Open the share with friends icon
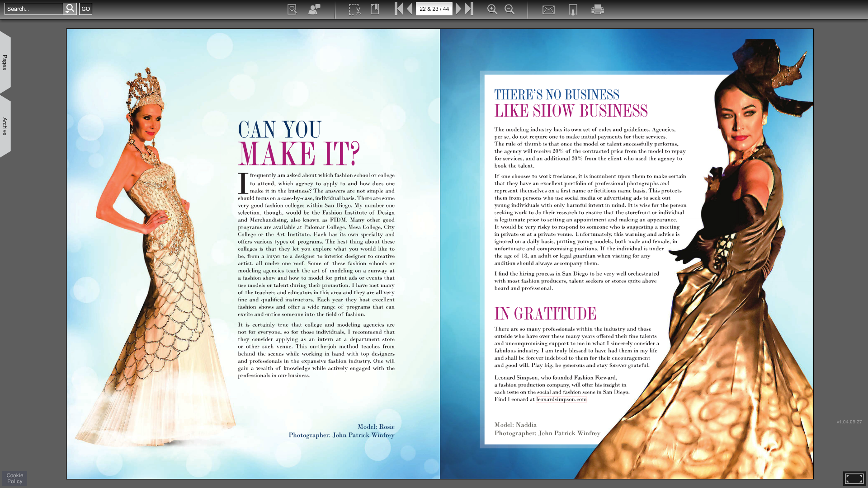This screenshot has width=868, height=488. [314, 9]
